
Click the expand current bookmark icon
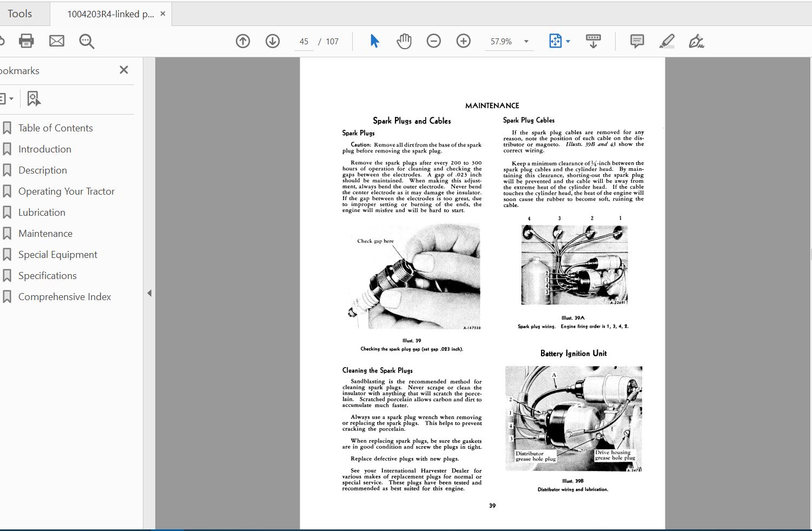(34, 98)
